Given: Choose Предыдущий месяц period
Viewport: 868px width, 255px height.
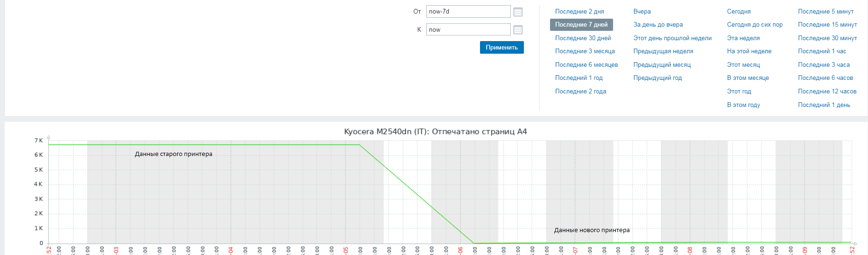Looking at the screenshot, I should 662,65.
